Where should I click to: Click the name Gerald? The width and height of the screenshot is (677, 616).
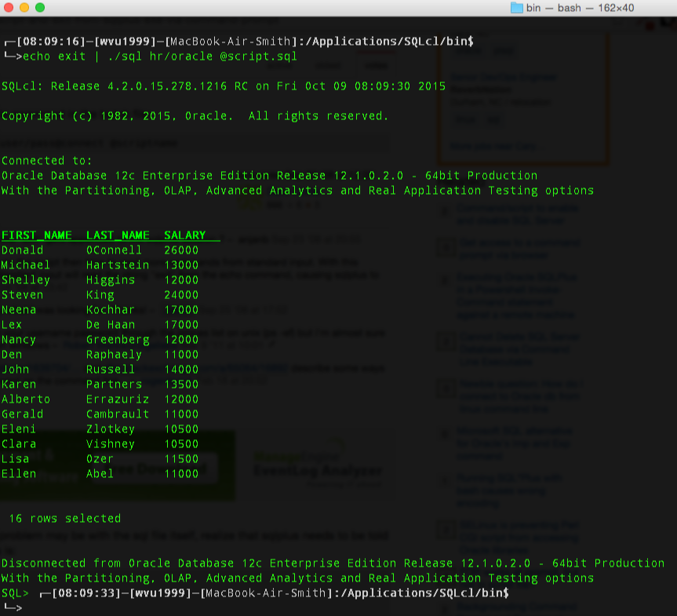pos(23,414)
